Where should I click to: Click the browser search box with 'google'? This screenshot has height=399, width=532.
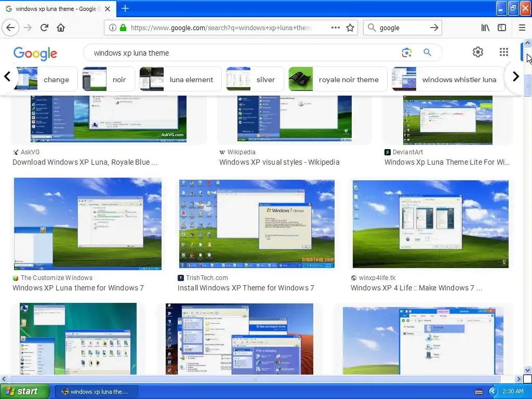402,28
